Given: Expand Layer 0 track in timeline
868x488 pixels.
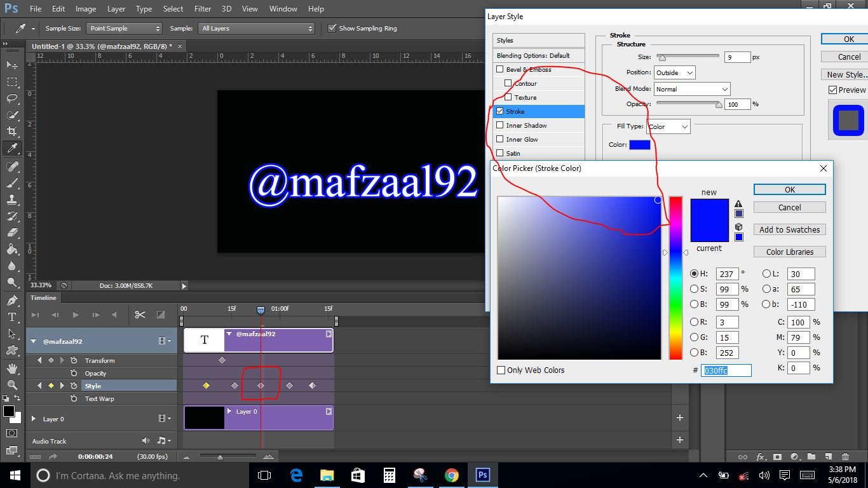Looking at the screenshot, I should click(33, 419).
